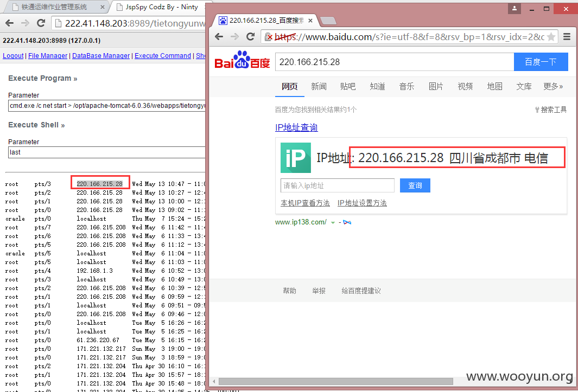This screenshot has height=392, width=578.
Task: Click the Logout link in JspSpy
Action: (13, 56)
